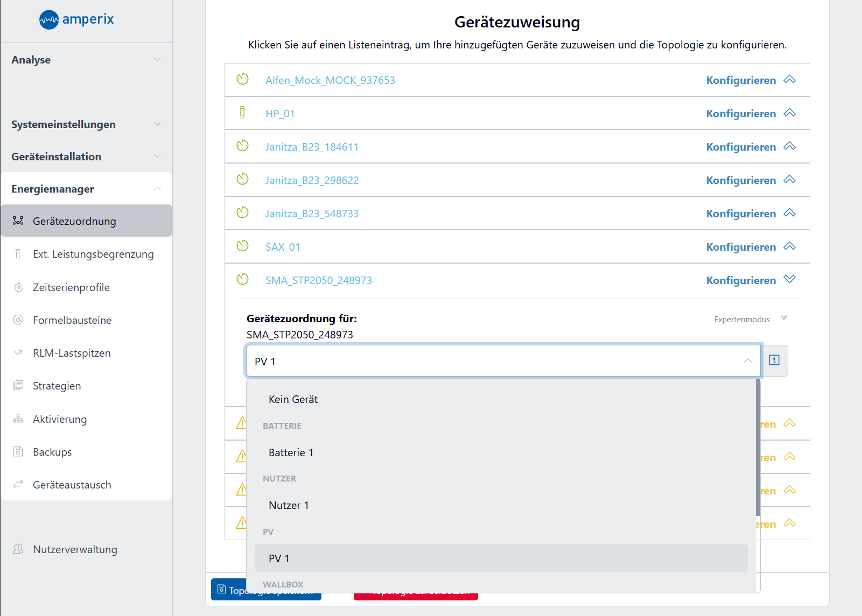The image size is (862, 616).
Task: Click the Geräteaustausch swap icon
Action: coord(18,485)
